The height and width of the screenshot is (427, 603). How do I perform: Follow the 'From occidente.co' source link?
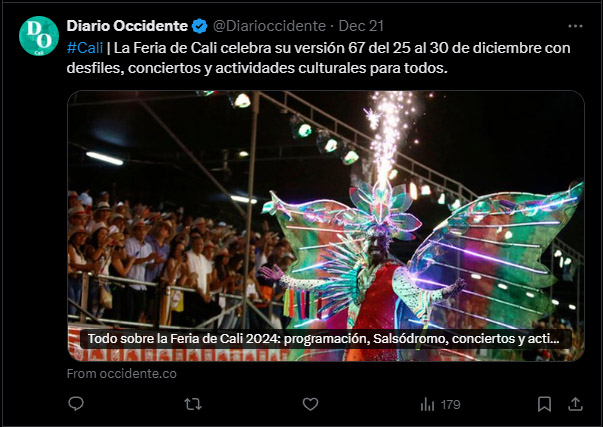pos(122,374)
